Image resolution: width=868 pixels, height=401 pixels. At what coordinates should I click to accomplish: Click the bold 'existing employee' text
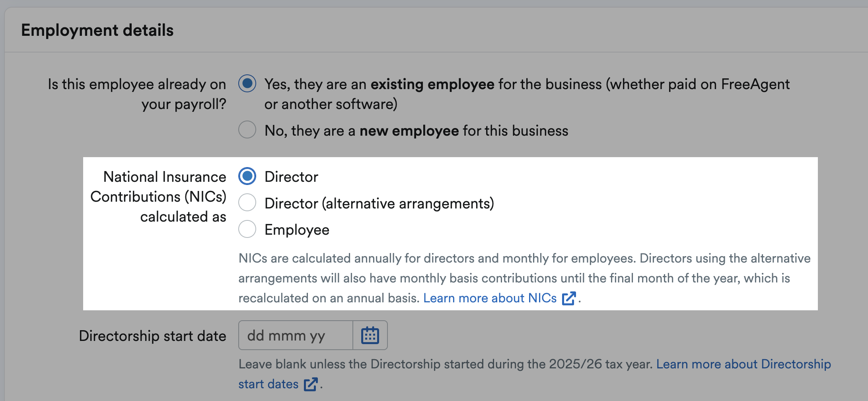coord(432,84)
